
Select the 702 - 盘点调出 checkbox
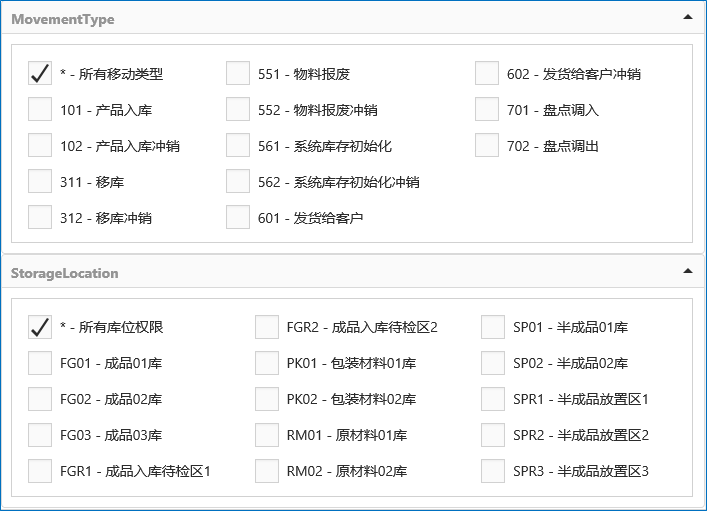(487, 146)
